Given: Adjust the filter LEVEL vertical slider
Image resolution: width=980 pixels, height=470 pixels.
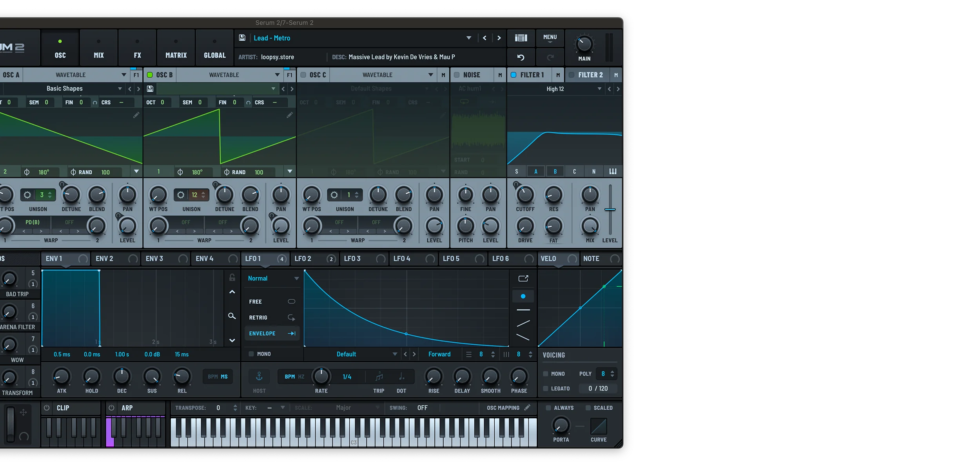Looking at the screenshot, I should pos(610,210).
